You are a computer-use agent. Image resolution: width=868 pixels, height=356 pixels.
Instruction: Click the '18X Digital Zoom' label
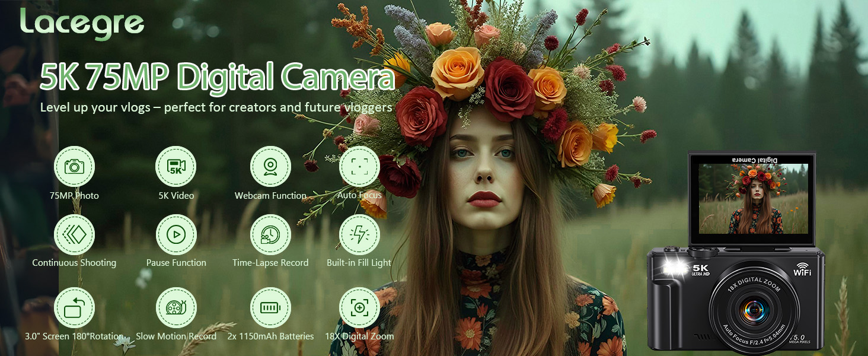(x=359, y=336)
